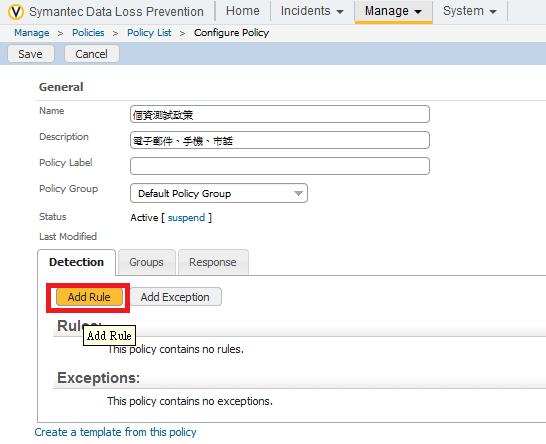Focus the Name input field
Image resolution: width=546 pixels, height=444 pixels.
280,114
